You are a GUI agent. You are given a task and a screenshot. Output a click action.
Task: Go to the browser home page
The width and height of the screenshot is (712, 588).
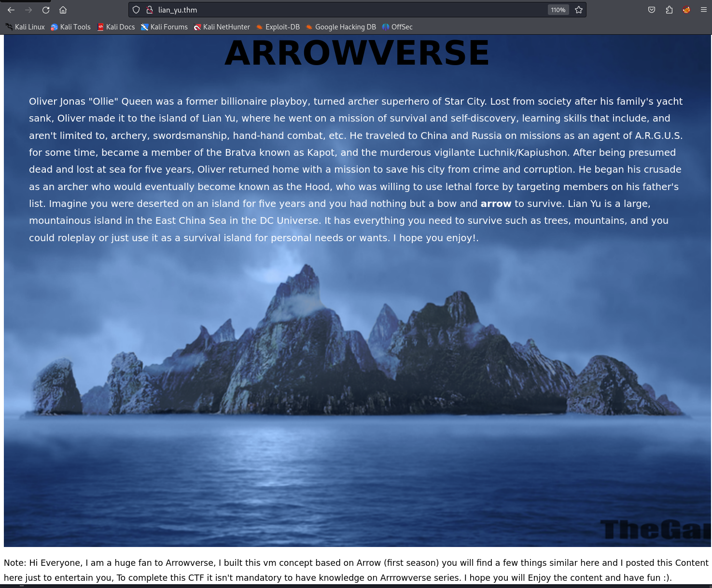pos(63,10)
